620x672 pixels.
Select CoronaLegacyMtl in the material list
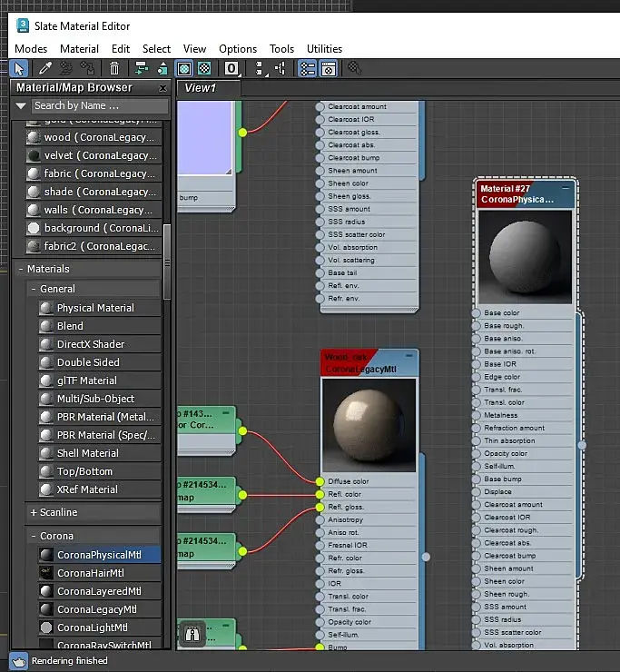[x=96, y=609]
